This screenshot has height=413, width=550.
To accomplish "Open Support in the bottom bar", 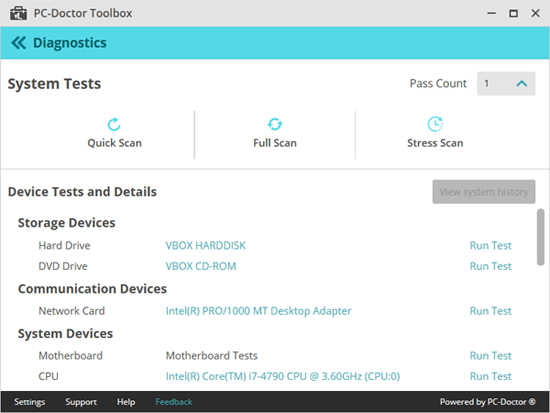I will (x=81, y=402).
